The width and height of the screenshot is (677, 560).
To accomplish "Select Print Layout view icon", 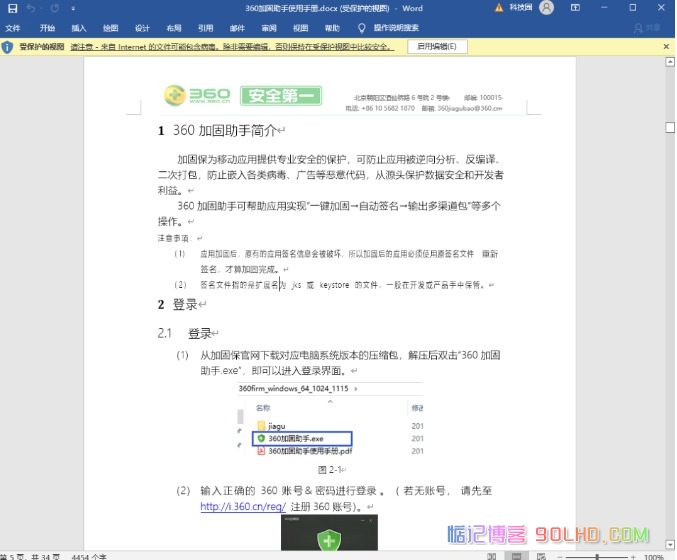I will point(516,556).
